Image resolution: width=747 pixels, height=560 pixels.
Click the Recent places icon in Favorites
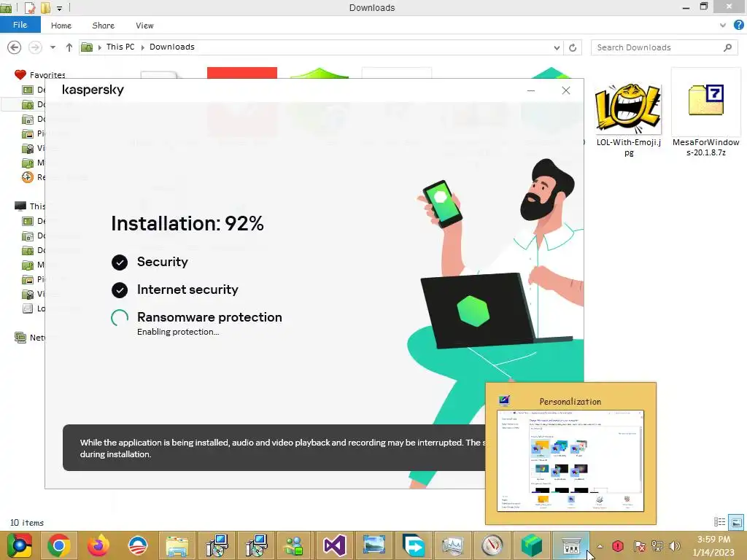(28, 177)
